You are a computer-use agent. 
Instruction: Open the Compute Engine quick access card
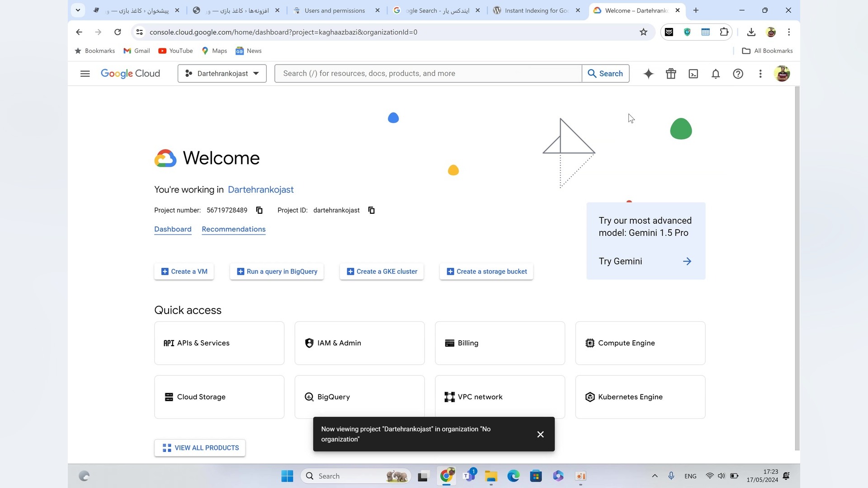640,343
